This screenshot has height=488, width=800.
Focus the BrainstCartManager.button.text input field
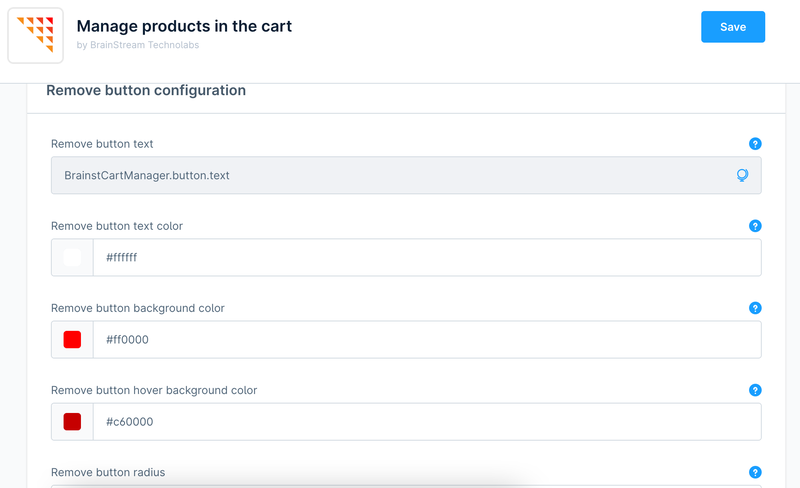click(x=390, y=175)
